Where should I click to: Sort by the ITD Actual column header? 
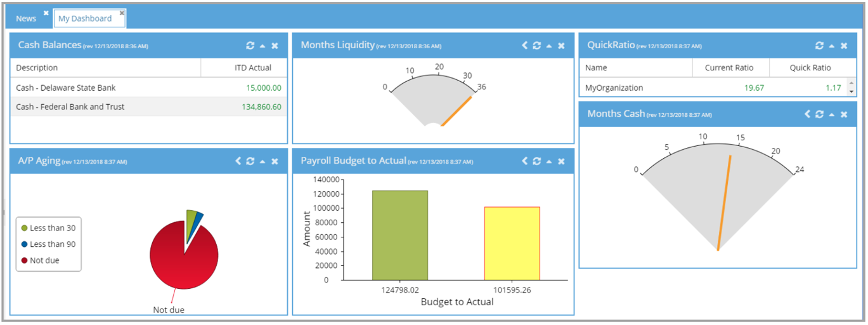click(x=244, y=67)
